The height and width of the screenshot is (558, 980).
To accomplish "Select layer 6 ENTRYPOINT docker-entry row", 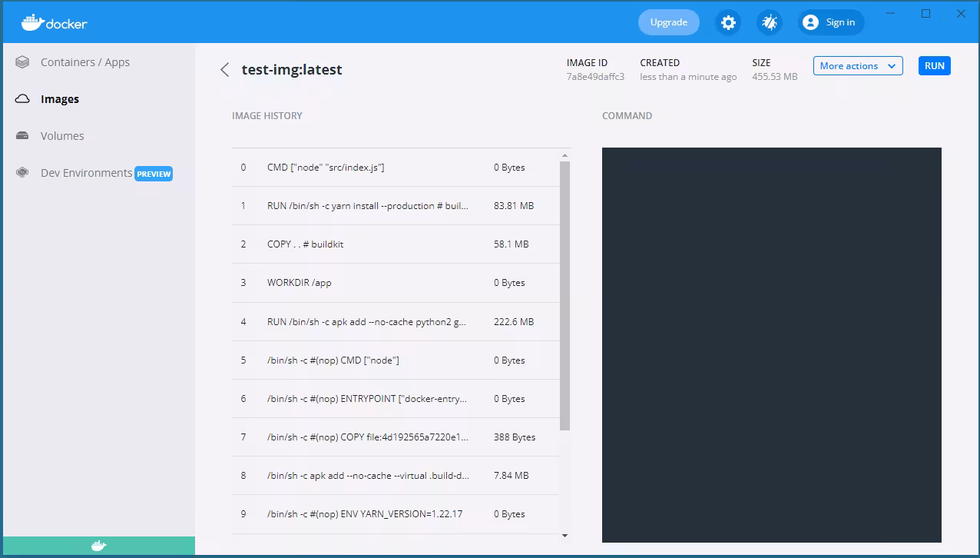I will 396,399.
